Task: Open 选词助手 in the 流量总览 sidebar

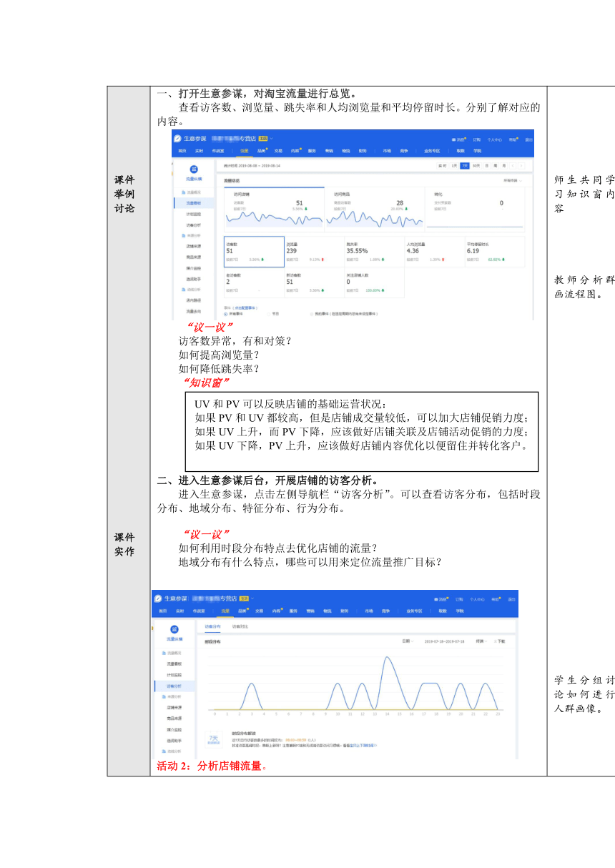Action: pos(194,279)
